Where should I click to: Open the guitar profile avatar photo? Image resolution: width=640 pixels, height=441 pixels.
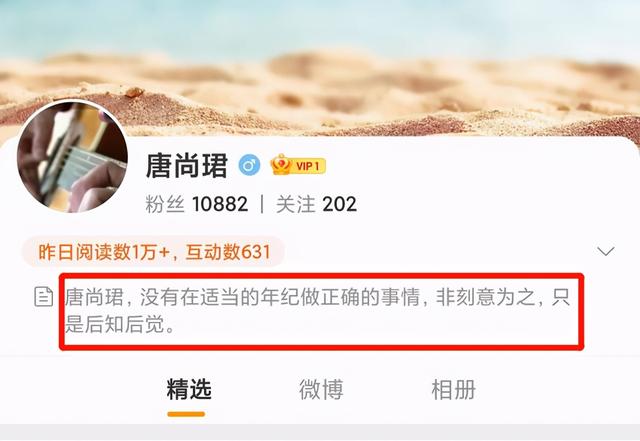(72, 157)
